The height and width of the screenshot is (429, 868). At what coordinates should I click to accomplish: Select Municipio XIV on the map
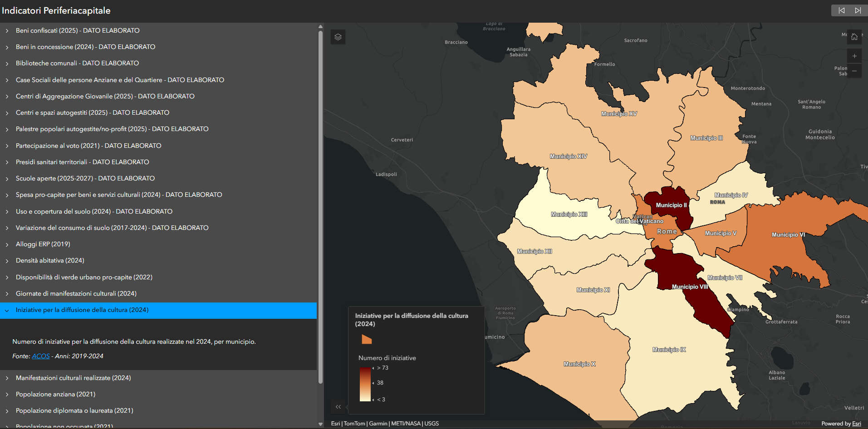tap(568, 156)
